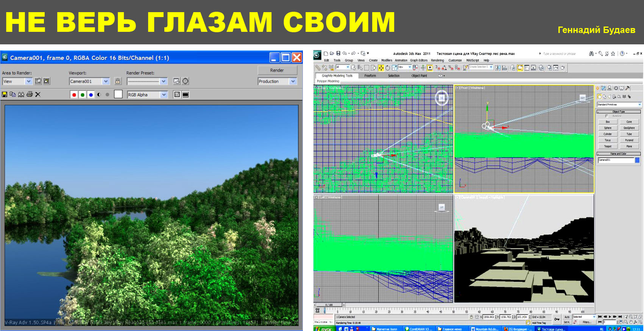
Task: Click the blue object color swatch
Action: (x=637, y=160)
